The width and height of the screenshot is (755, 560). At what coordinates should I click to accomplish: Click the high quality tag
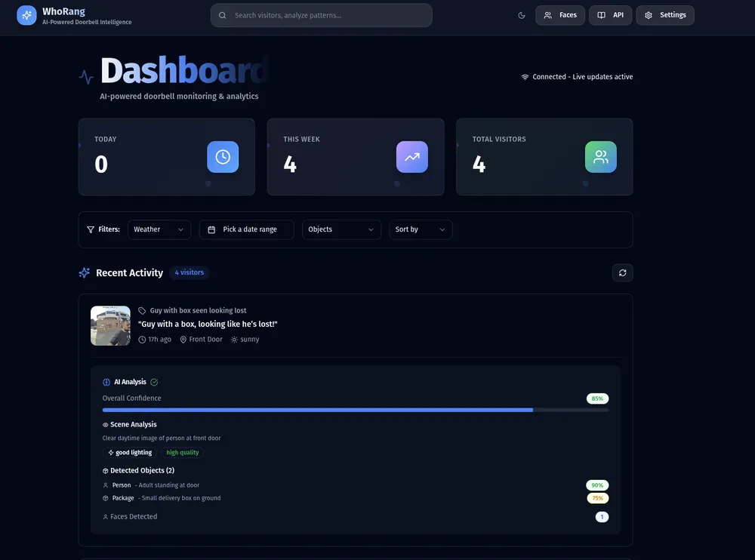(x=183, y=453)
